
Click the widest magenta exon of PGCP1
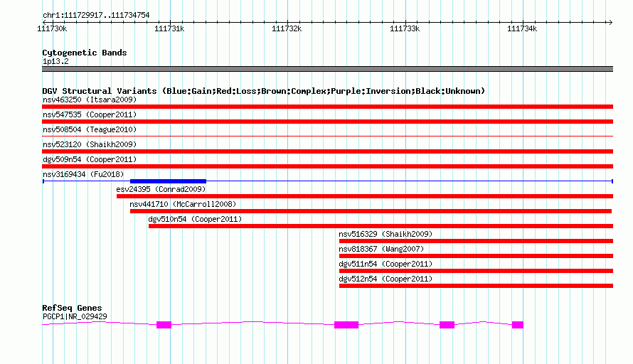pos(346,325)
